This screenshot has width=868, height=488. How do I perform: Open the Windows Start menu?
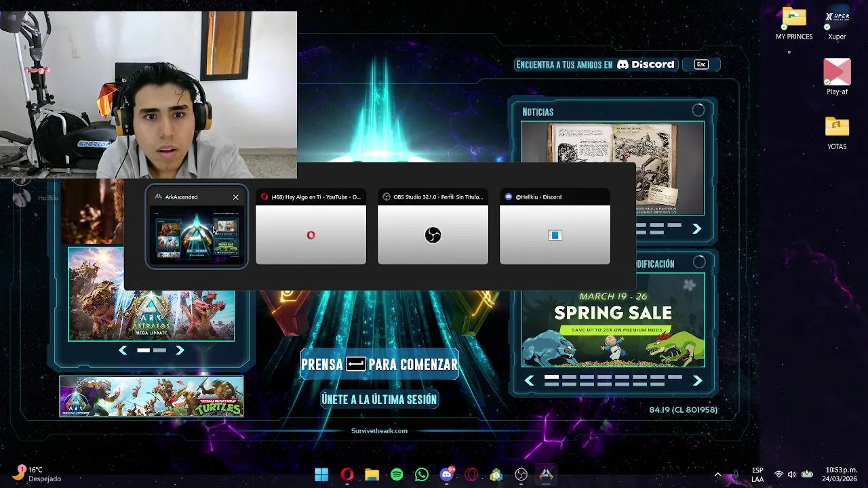[x=321, y=474]
